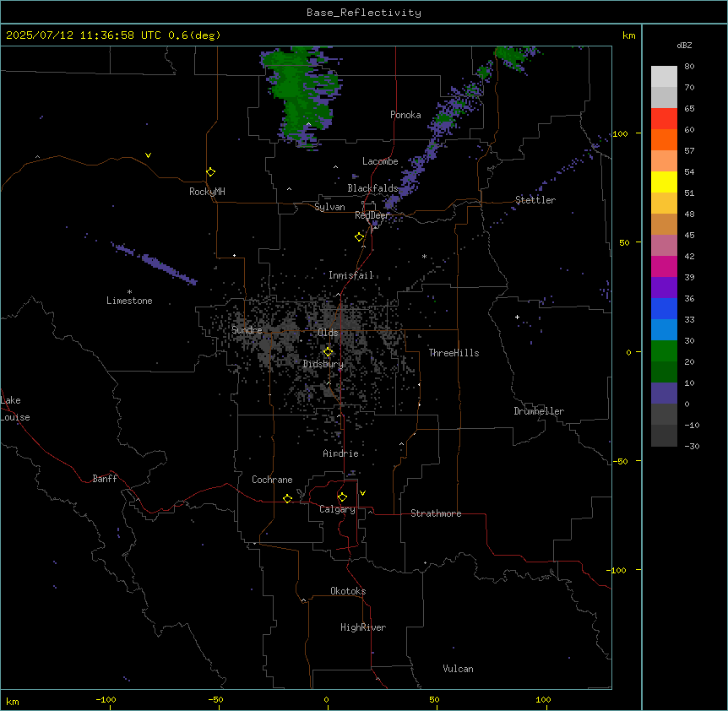Image resolution: width=728 pixels, height=711 pixels.
Task: Select the yellow diamond marker between Olds and Didsbury
Action: [x=329, y=352]
